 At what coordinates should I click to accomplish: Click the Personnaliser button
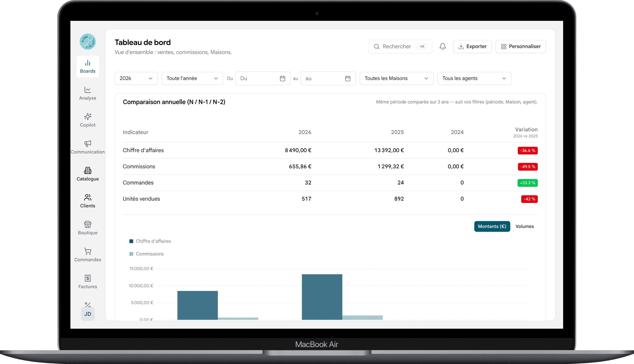pos(521,46)
